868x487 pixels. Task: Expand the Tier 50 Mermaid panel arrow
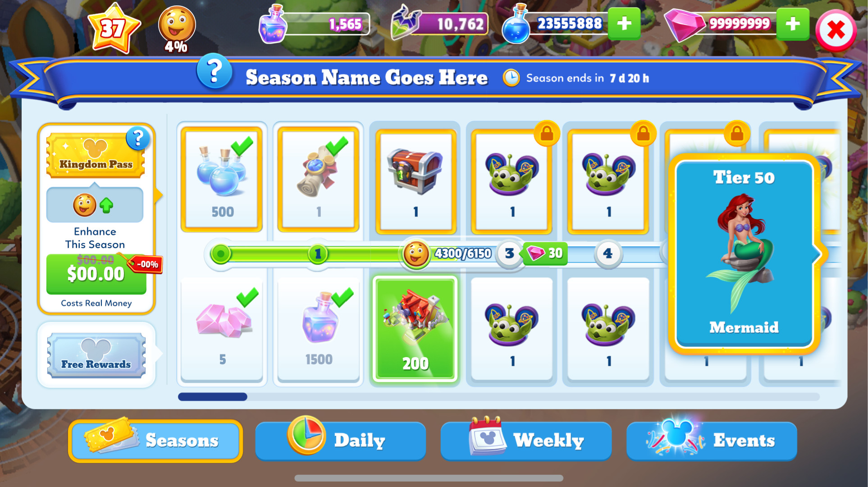(818, 254)
